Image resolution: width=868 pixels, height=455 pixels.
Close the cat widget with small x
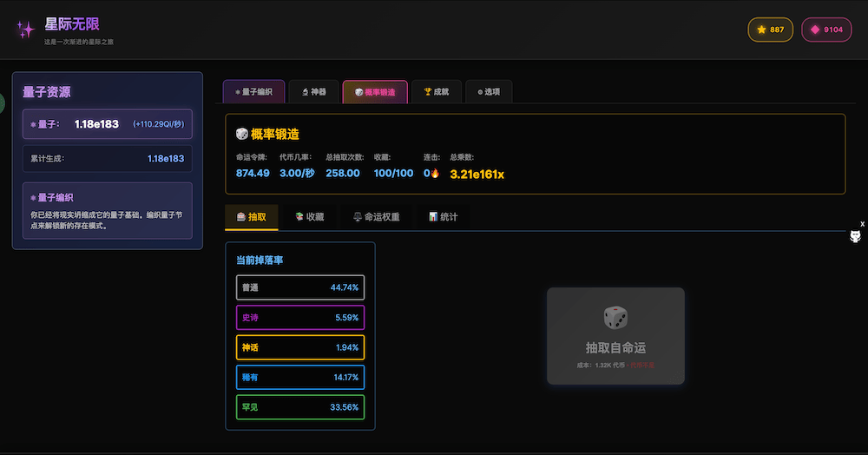(x=862, y=224)
